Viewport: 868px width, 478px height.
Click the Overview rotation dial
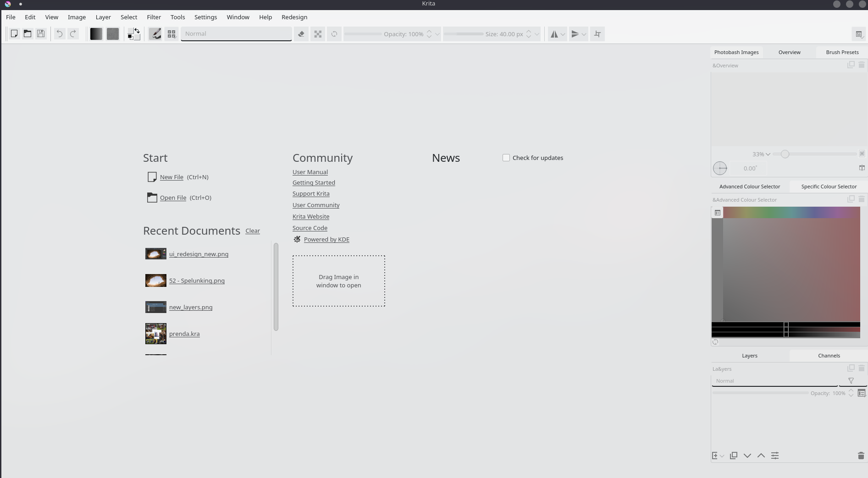(720, 168)
